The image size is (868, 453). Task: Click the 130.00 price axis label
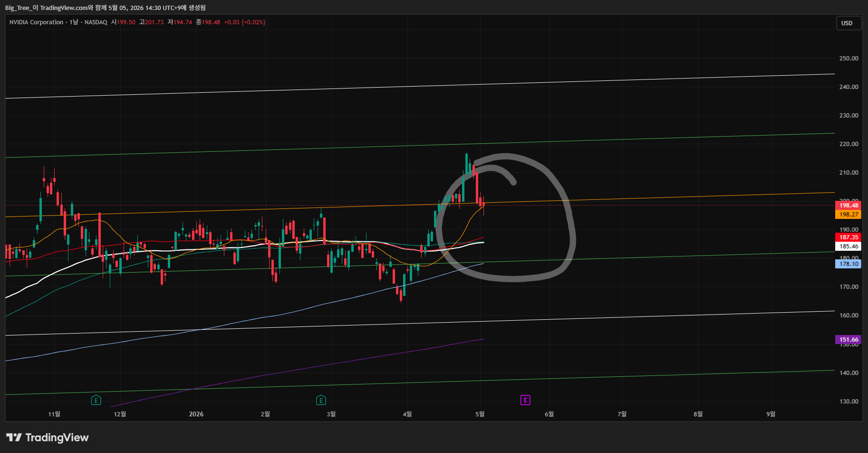tap(849, 402)
